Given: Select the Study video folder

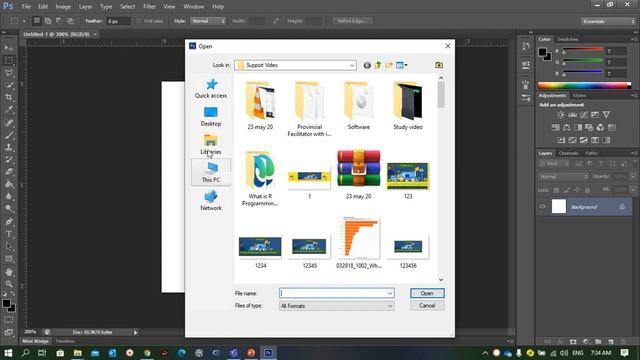Looking at the screenshot, I should 408,105.
